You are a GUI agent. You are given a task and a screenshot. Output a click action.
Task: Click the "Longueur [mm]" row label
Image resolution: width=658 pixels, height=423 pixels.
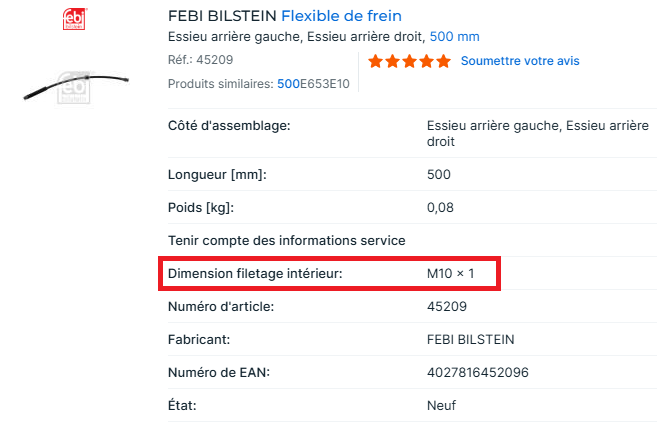217,175
